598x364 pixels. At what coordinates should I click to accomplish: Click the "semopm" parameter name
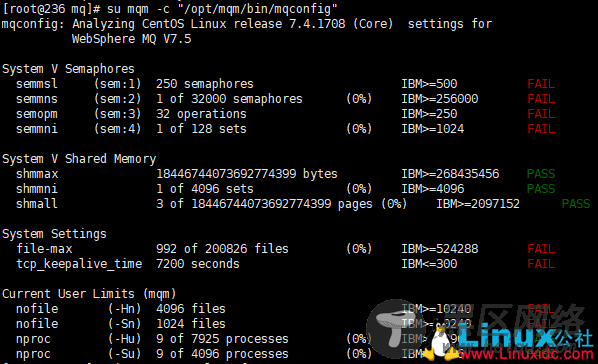(37, 114)
